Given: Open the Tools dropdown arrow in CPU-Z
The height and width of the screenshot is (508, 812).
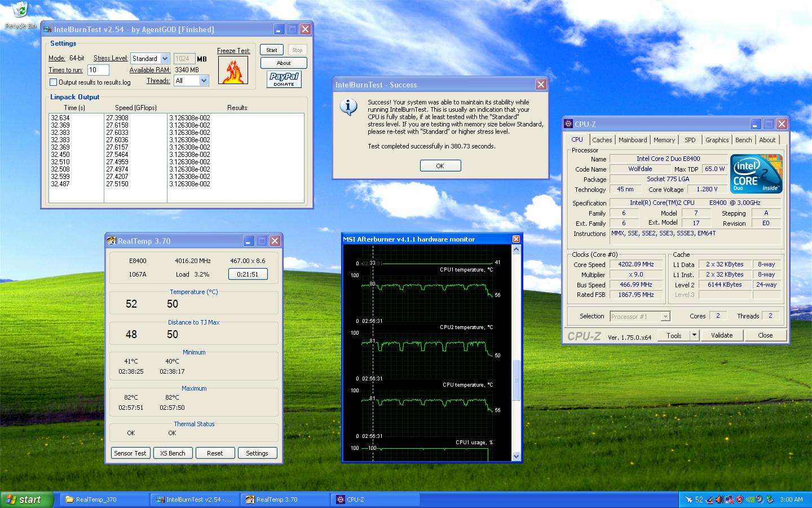Looking at the screenshot, I should click(695, 335).
